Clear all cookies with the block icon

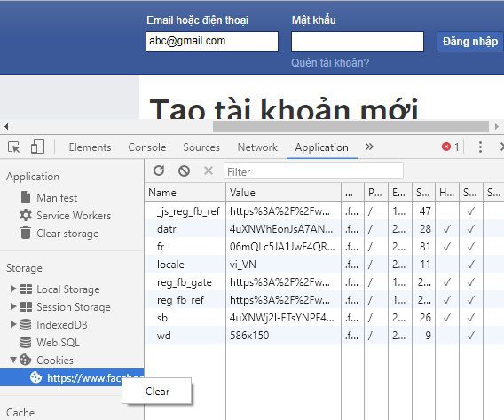click(x=184, y=170)
